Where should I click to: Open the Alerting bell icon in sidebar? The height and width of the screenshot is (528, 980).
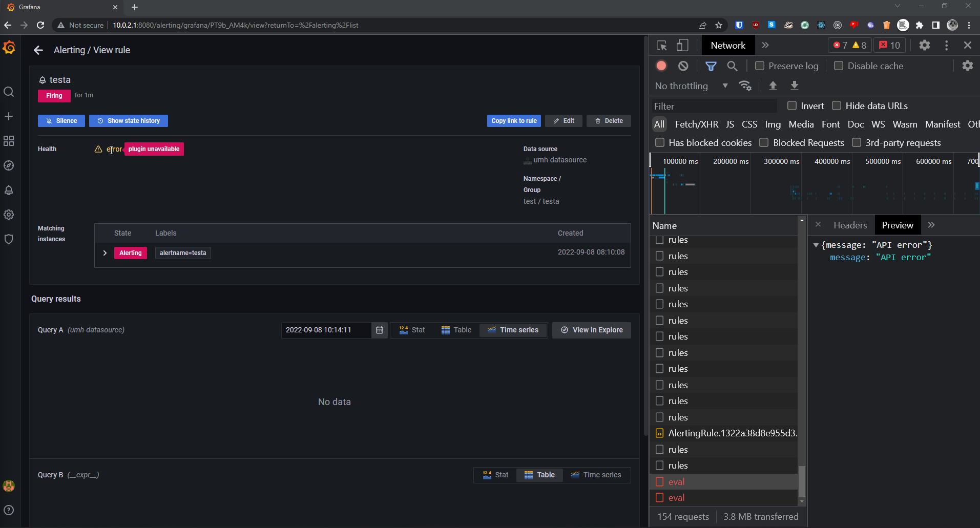(9, 190)
